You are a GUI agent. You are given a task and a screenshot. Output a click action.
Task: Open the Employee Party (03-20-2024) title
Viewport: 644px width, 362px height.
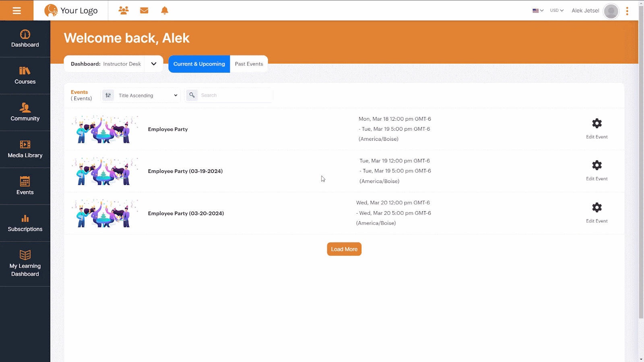tap(186, 213)
